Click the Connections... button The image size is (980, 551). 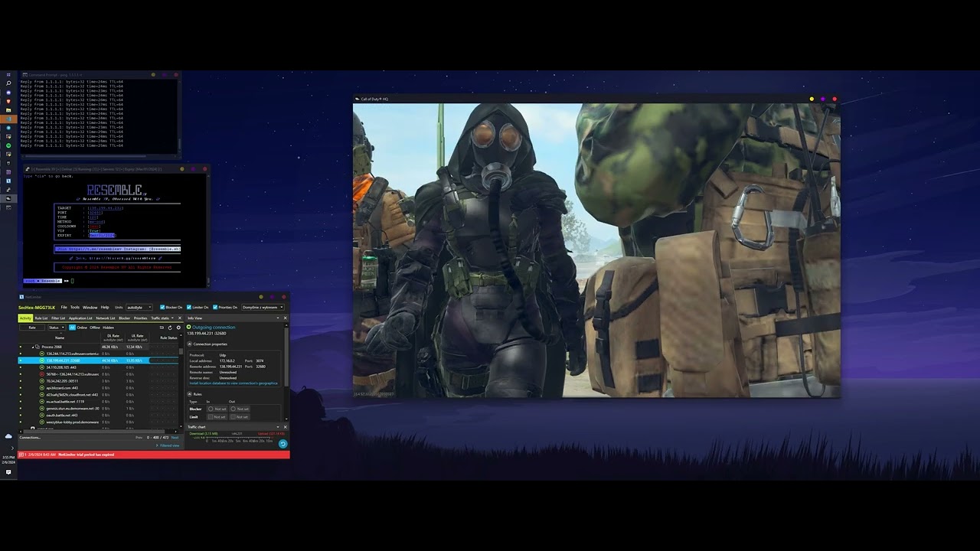pos(30,438)
